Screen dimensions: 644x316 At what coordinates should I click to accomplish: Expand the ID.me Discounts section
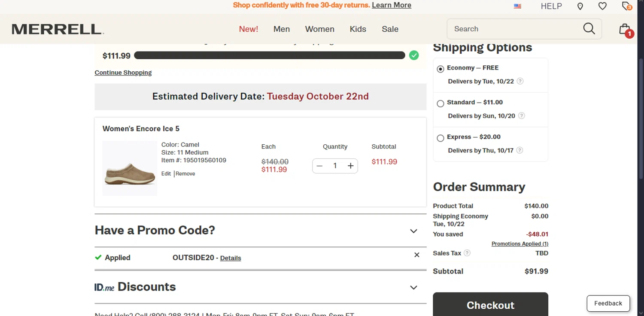(261, 287)
